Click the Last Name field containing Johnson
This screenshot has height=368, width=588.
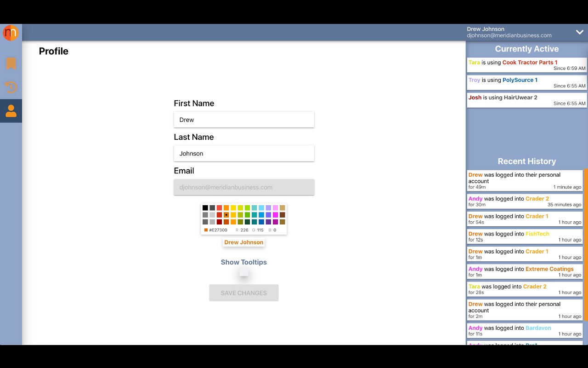pyautogui.click(x=244, y=154)
